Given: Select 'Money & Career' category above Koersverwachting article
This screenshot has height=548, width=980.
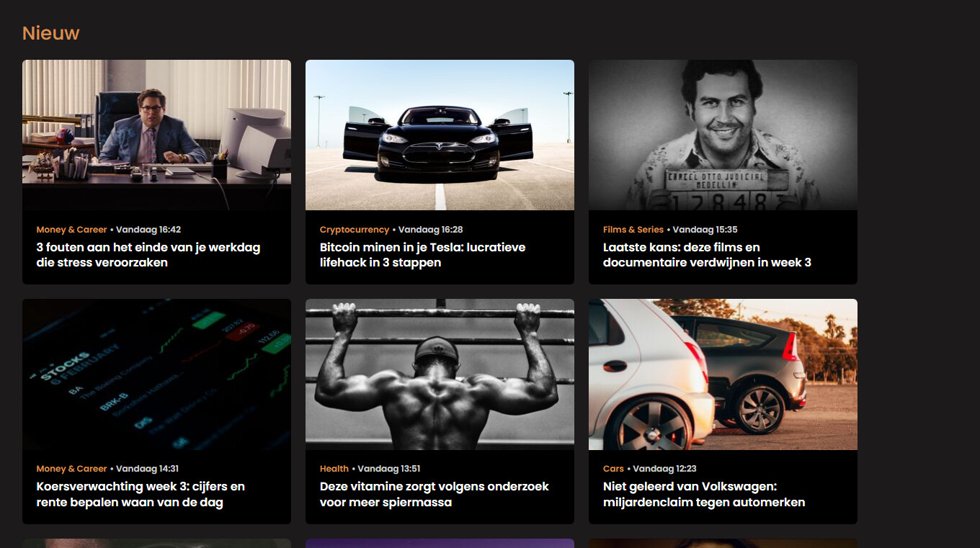Looking at the screenshot, I should click(71, 469).
